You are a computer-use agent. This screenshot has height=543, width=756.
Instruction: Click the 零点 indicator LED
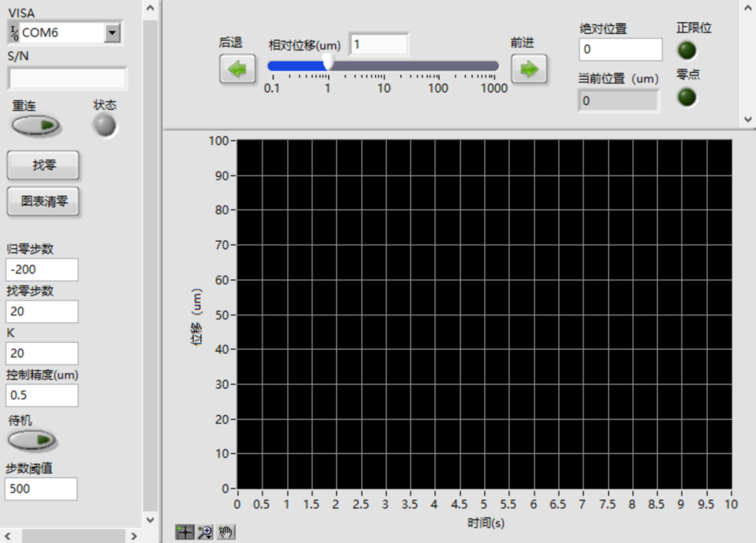[687, 97]
